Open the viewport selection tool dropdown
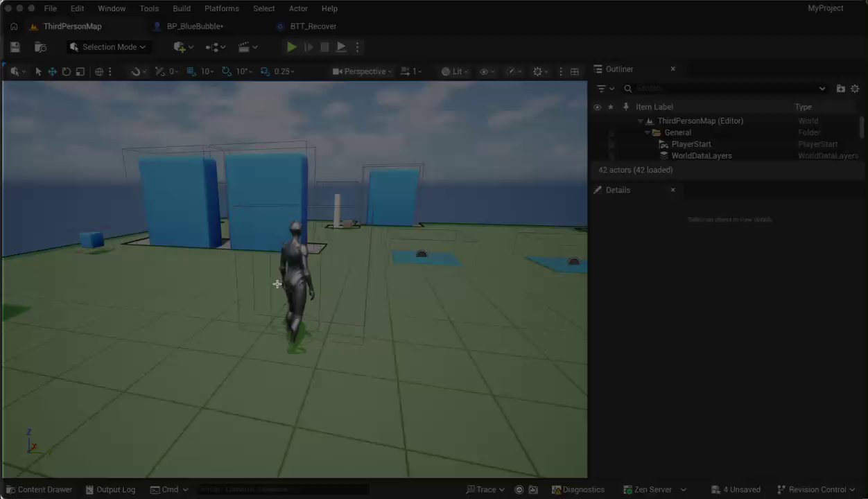 17,71
